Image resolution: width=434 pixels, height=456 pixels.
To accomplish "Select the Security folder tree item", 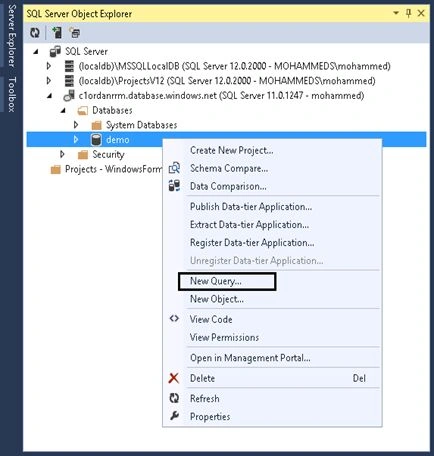I will click(108, 154).
